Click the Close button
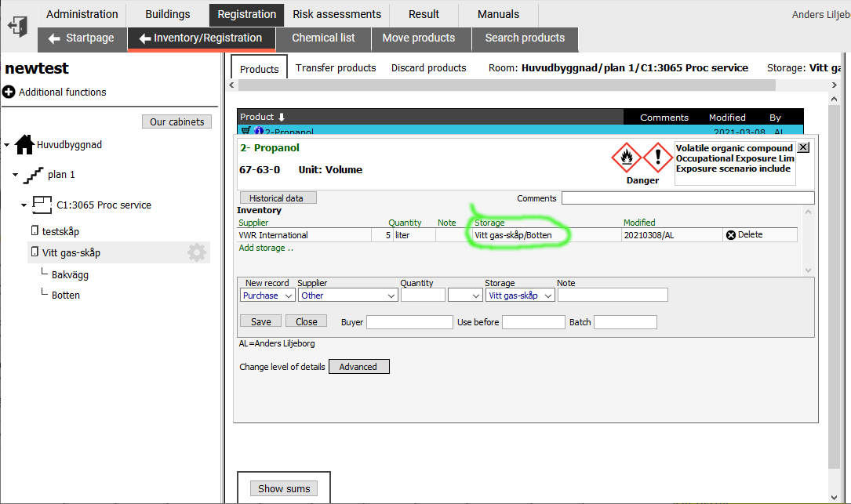 click(306, 321)
